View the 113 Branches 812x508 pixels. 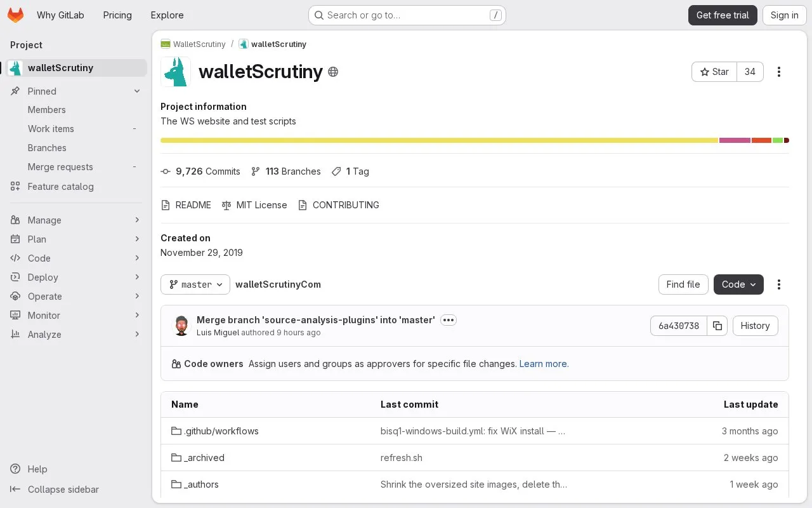pyautogui.click(x=285, y=171)
